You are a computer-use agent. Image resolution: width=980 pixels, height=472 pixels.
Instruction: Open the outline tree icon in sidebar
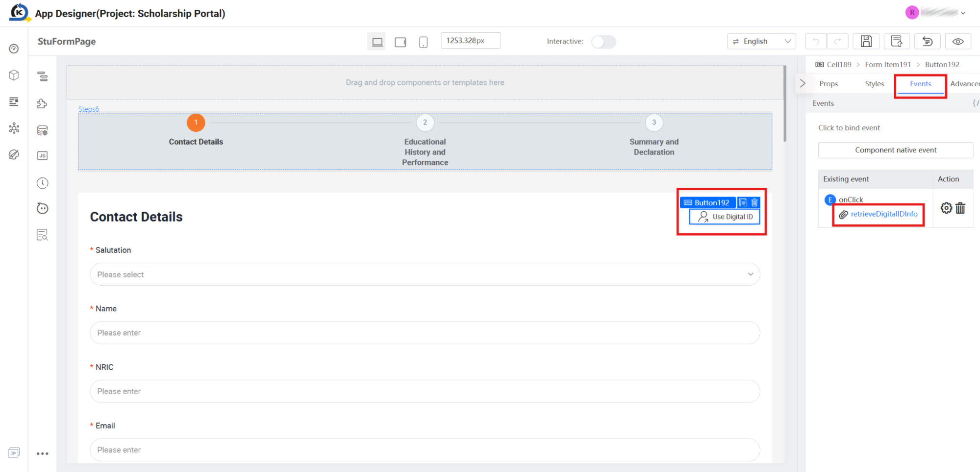pyautogui.click(x=43, y=76)
